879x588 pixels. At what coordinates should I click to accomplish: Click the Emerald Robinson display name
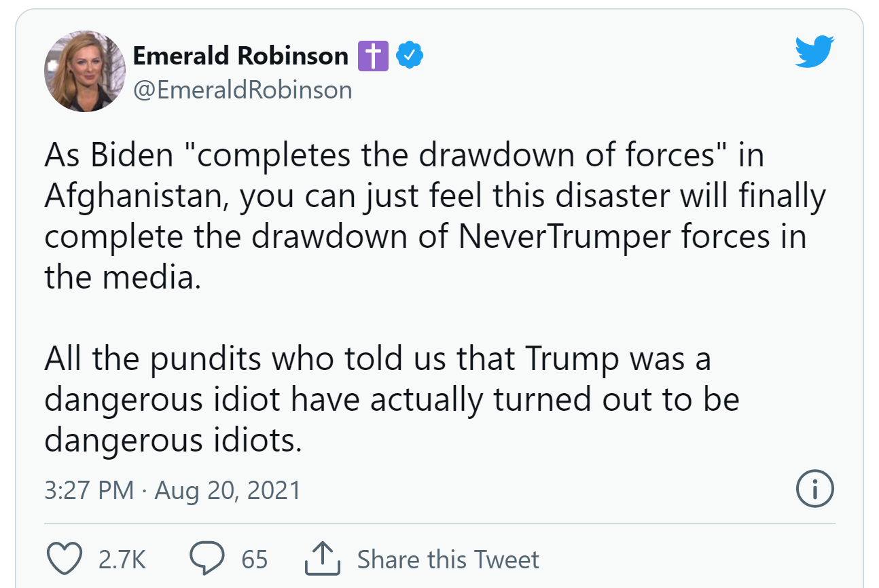[241, 56]
